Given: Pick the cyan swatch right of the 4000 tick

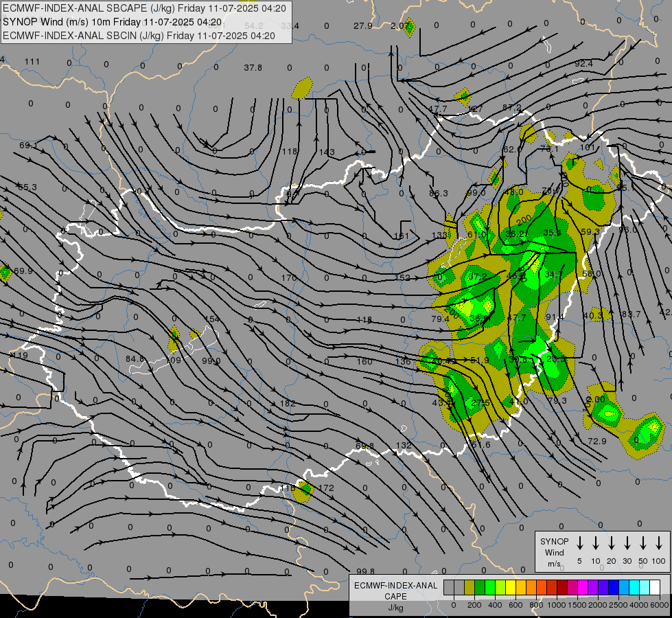Looking at the screenshot, I should coord(634,587).
